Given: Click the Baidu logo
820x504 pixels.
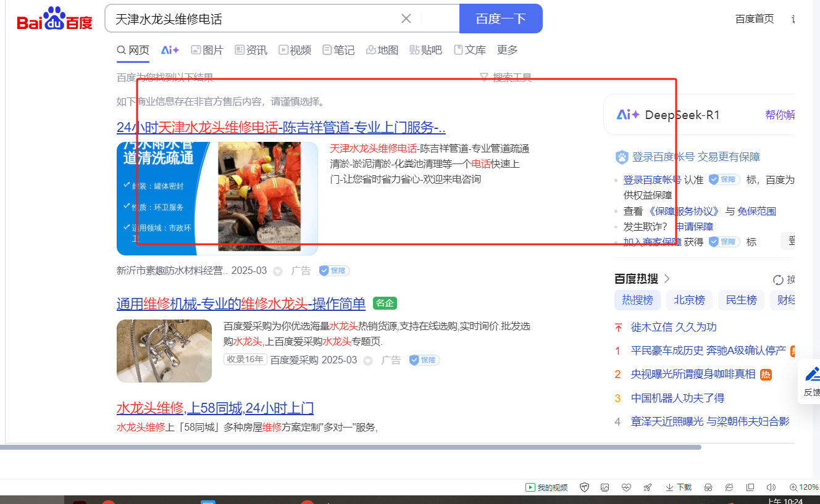Looking at the screenshot, I should pos(54,19).
